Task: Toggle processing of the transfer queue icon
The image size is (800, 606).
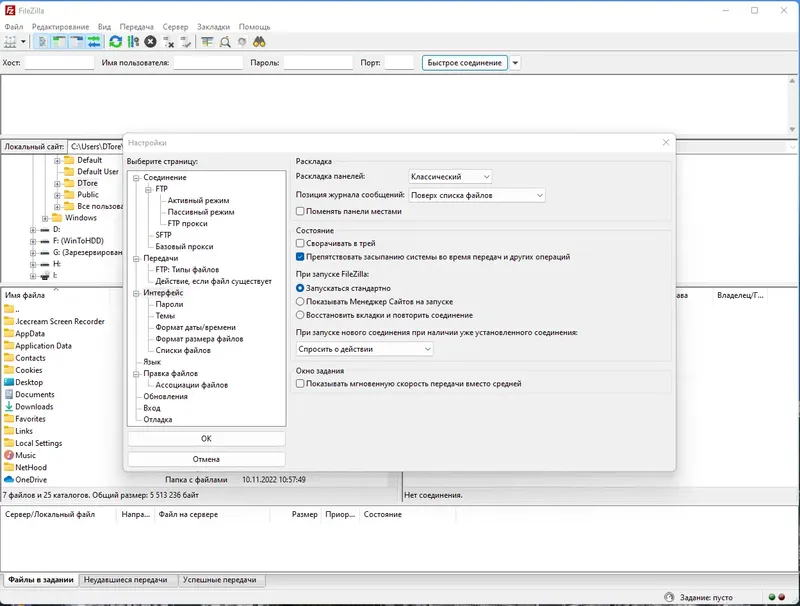Action: tap(133, 42)
